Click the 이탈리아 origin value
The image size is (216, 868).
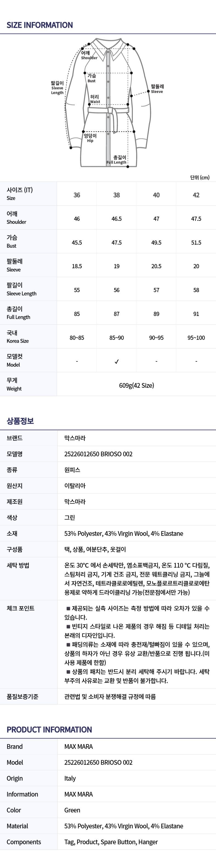(75, 486)
